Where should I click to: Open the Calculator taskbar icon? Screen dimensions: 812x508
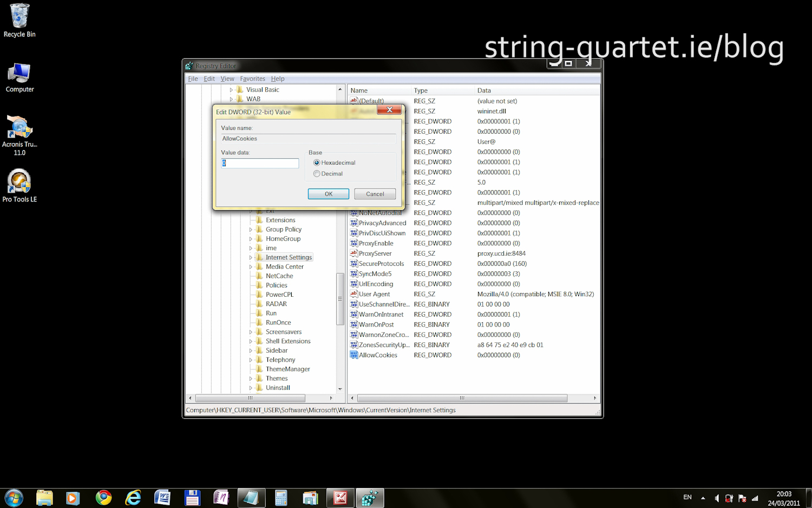281,498
